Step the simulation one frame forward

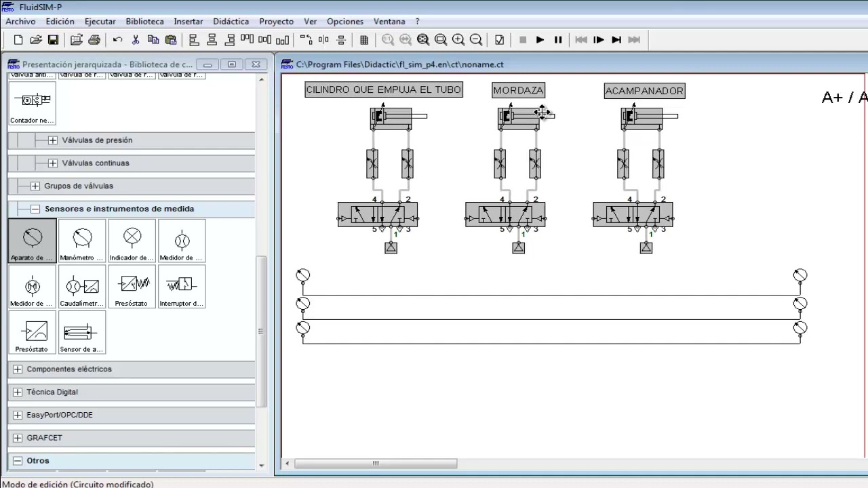coord(599,40)
